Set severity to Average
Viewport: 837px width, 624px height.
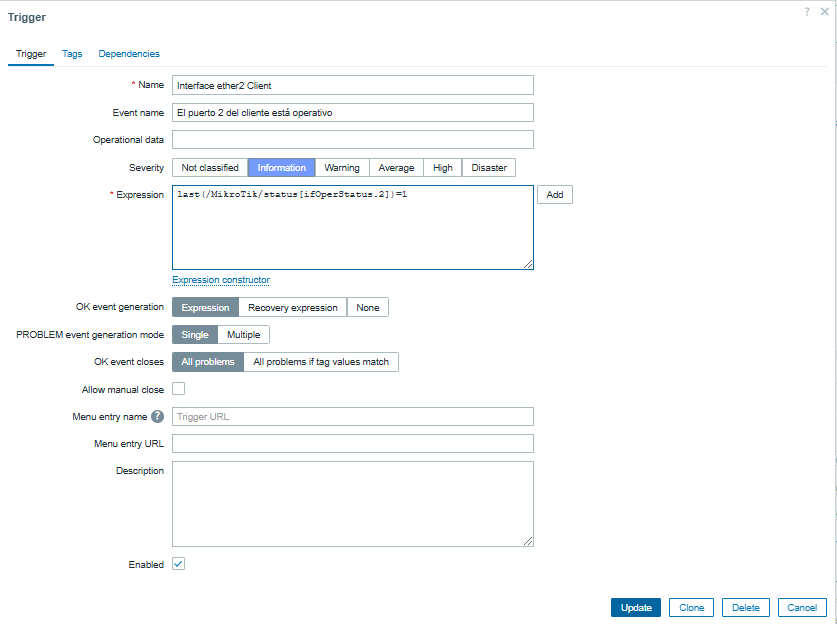pos(396,168)
